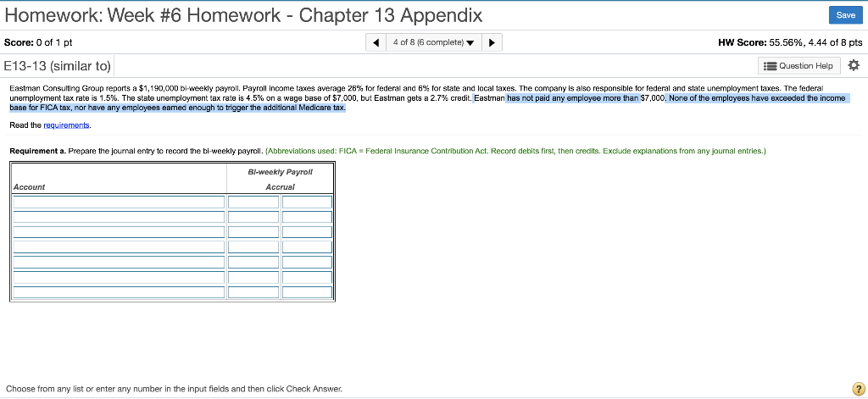The height and width of the screenshot is (399, 868).
Task: Click the 'Score: 0 of 1 pt' text
Action: pyautogui.click(x=38, y=42)
